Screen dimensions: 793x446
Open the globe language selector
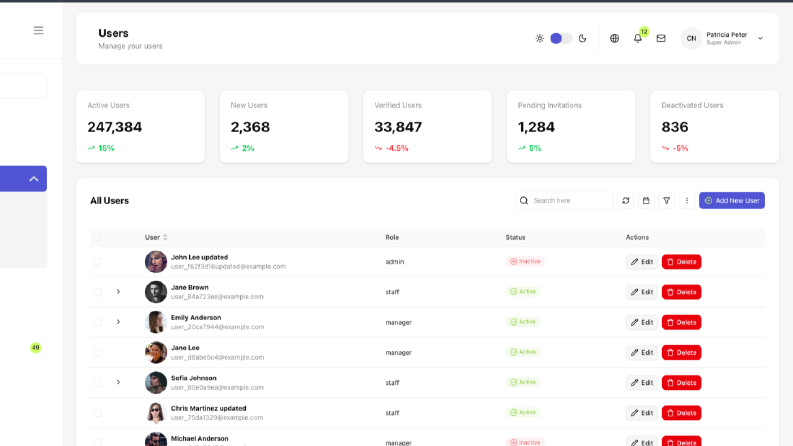click(x=614, y=38)
